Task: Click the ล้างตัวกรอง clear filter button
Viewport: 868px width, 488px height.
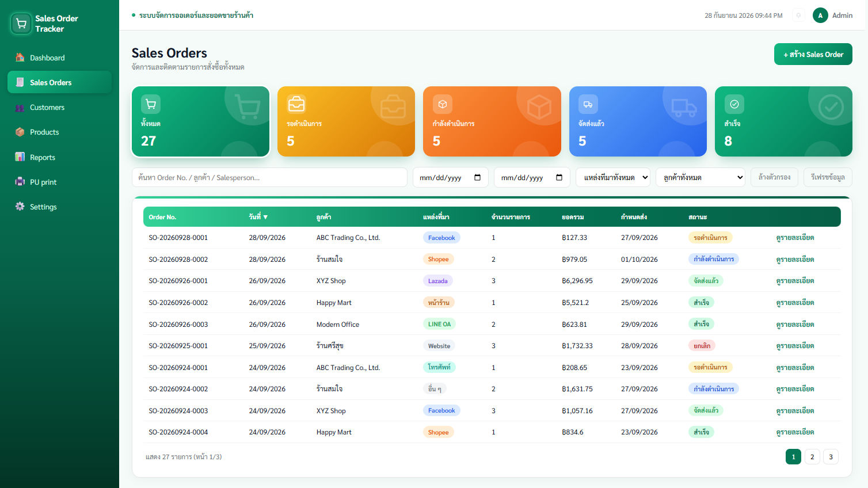Action: coord(774,177)
